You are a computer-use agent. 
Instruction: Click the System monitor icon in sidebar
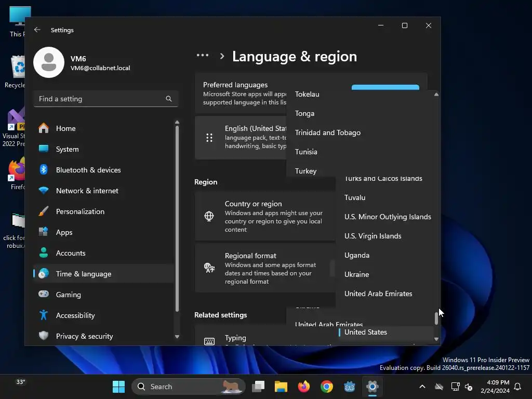click(44, 149)
